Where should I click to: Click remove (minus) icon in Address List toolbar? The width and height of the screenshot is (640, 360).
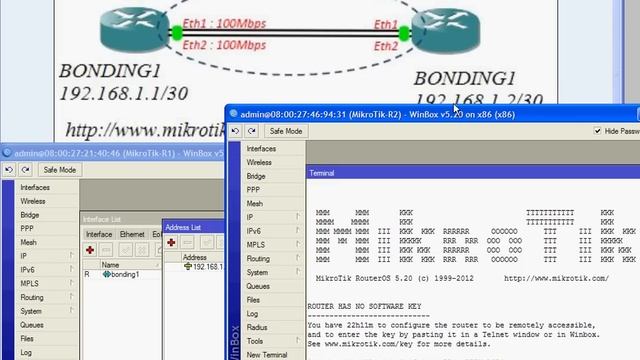pyautogui.click(x=188, y=242)
